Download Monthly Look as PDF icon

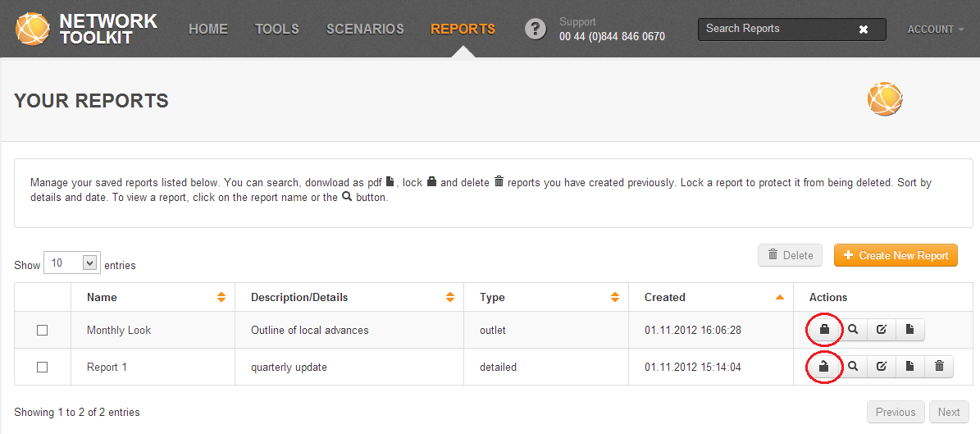pyautogui.click(x=910, y=330)
